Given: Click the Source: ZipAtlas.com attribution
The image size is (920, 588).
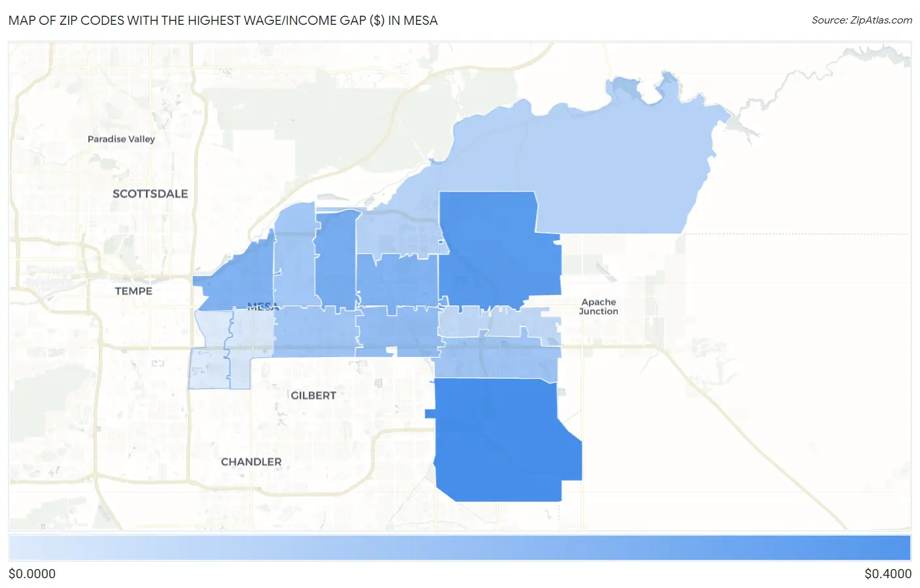Looking at the screenshot, I should [x=861, y=20].
